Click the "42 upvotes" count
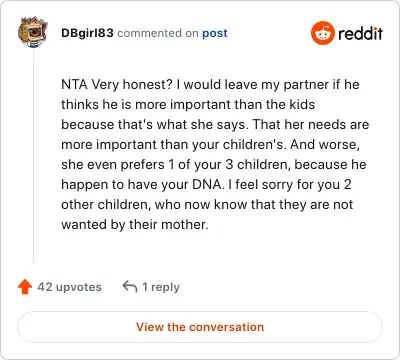The height and width of the screenshot is (360, 400). 69,287
